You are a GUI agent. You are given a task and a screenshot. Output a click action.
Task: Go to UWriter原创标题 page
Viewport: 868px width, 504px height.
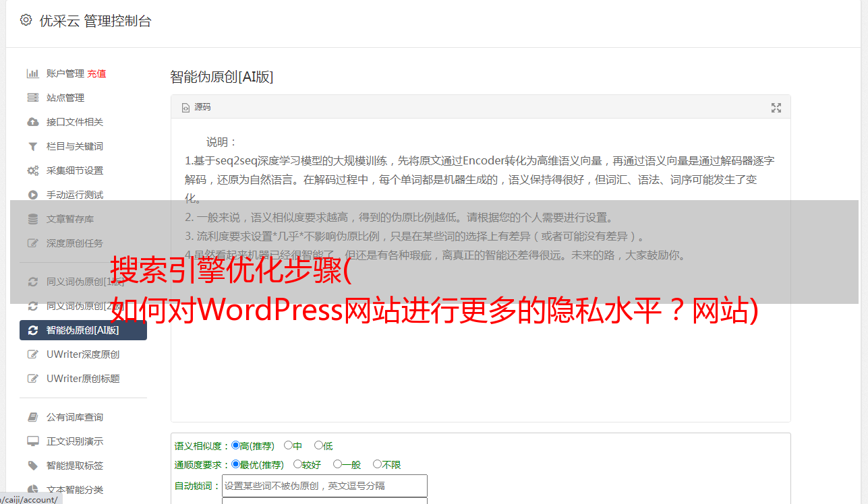[83, 379]
